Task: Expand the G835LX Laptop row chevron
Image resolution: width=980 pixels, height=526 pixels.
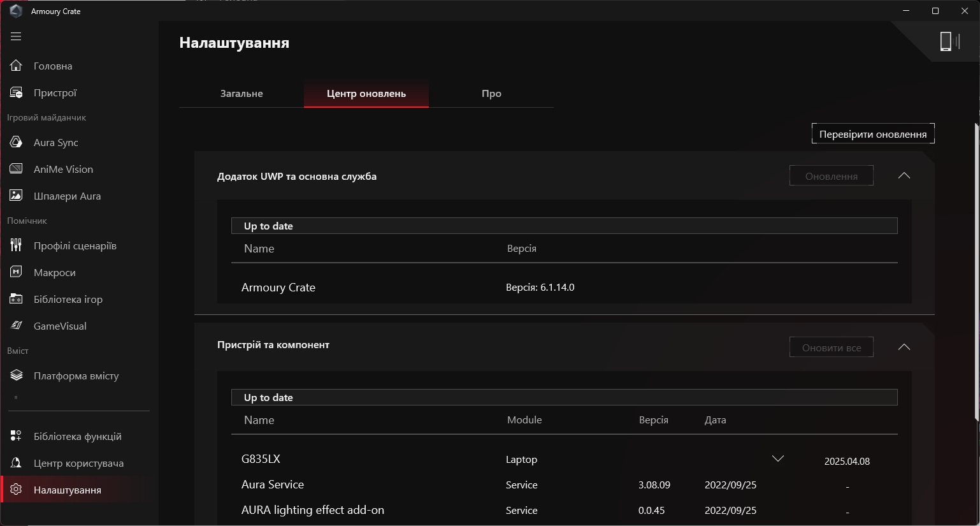Action: pos(777,459)
